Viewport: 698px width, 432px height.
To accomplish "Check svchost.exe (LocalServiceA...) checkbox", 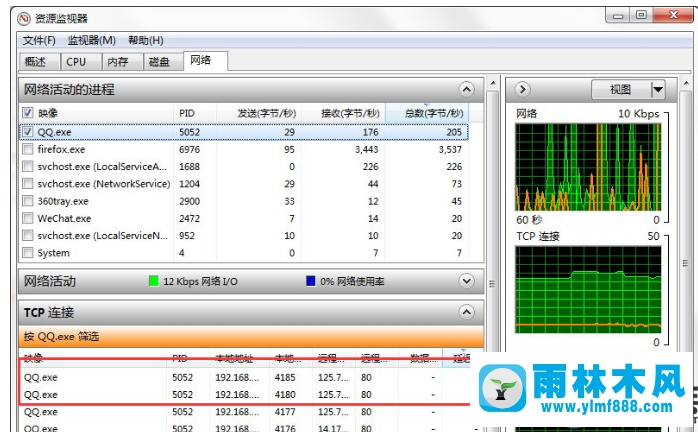I will 28,166.
